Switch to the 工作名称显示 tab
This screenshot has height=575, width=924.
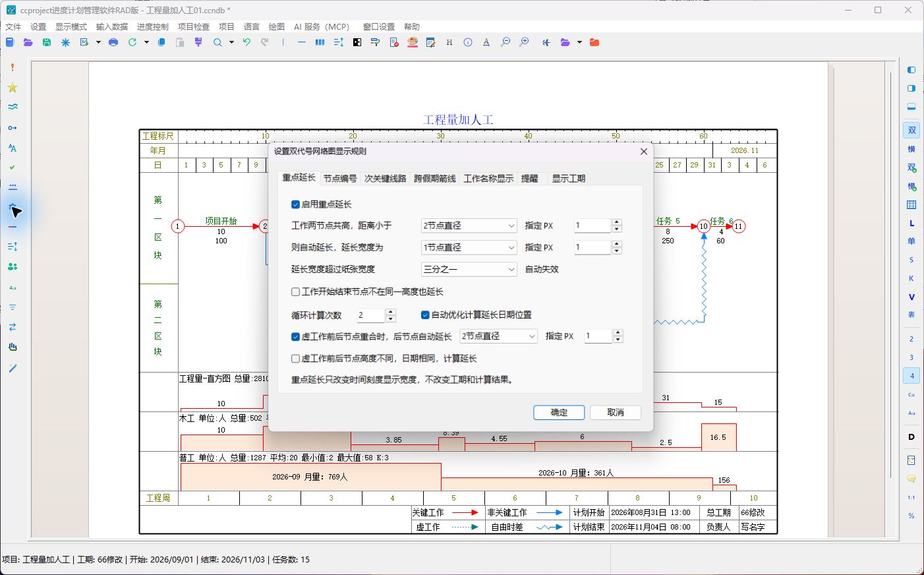tap(488, 179)
